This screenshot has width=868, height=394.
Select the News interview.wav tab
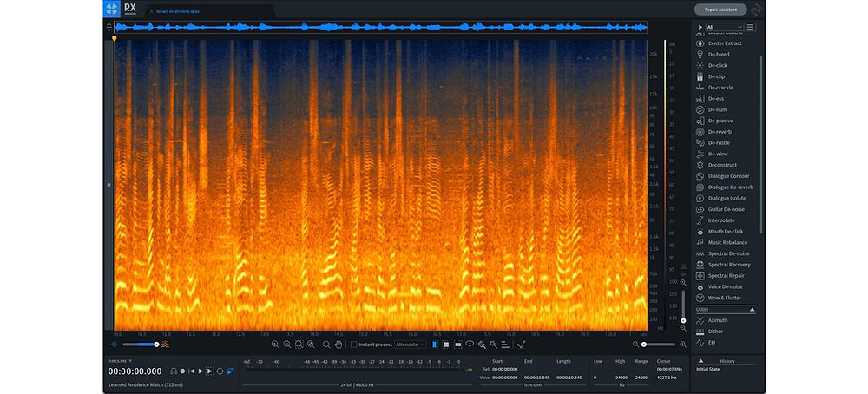[177, 11]
